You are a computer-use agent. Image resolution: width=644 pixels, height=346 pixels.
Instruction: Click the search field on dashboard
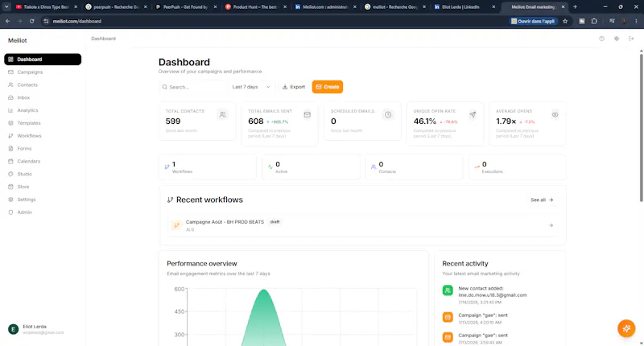point(192,87)
